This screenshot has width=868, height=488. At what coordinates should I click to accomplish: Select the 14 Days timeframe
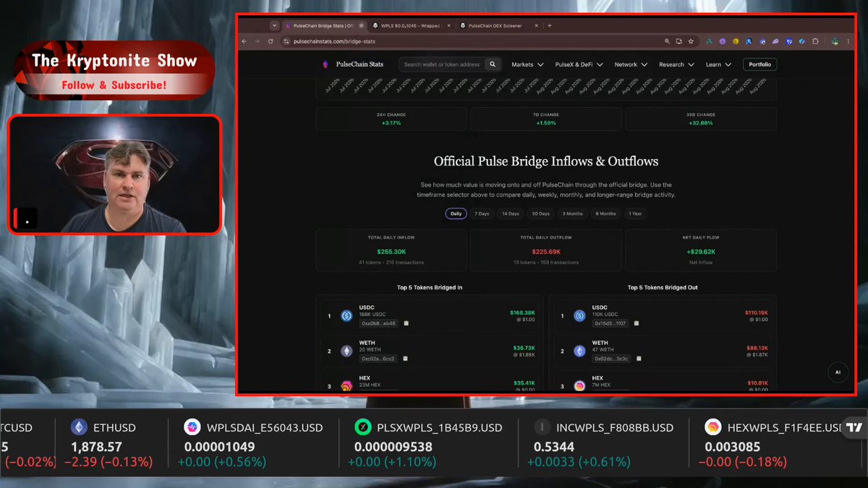pos(511,214)
